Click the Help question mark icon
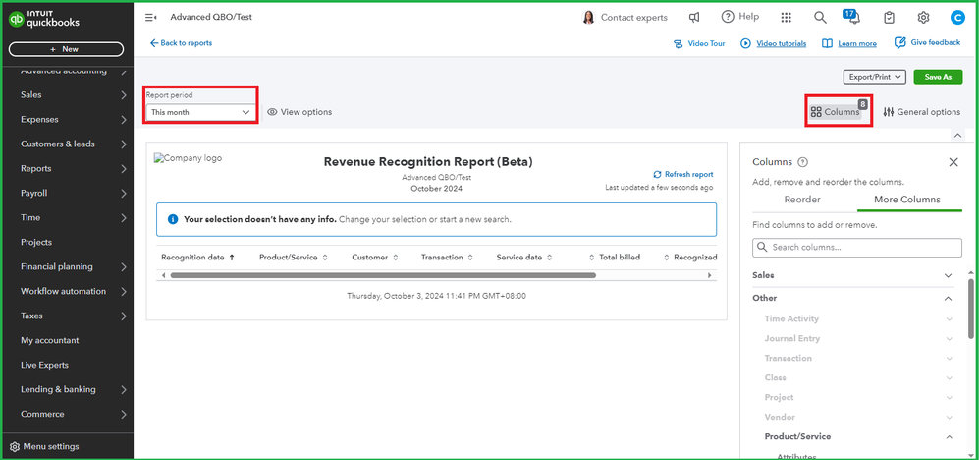Screen dimensions: 980x460 (x=728, y=17)
